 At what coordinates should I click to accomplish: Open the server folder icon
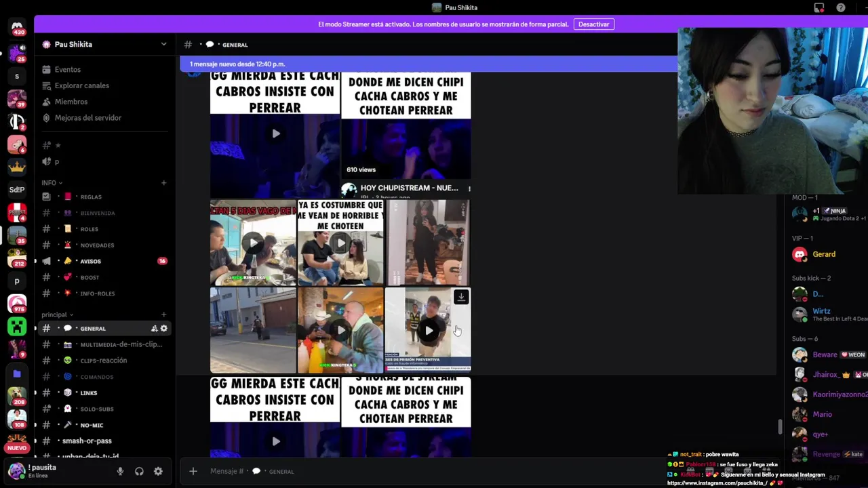[x=17, y=373]
